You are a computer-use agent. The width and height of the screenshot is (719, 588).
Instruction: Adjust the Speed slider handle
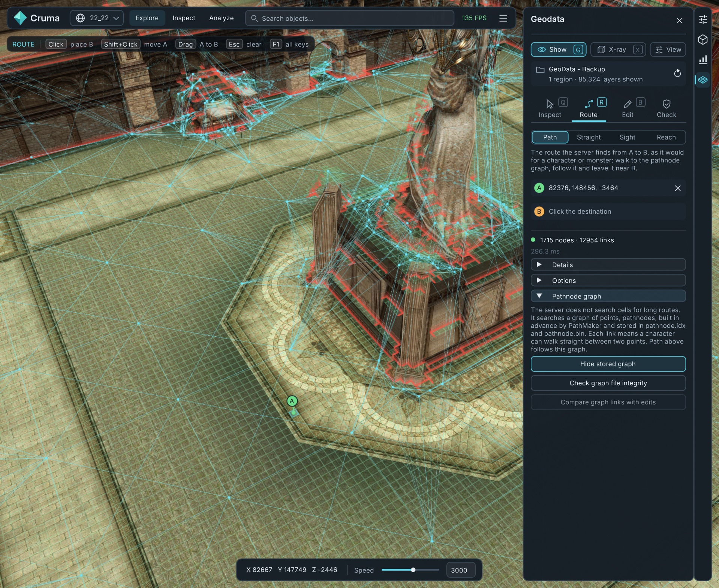pyautogui.click(x=413, y=570)
